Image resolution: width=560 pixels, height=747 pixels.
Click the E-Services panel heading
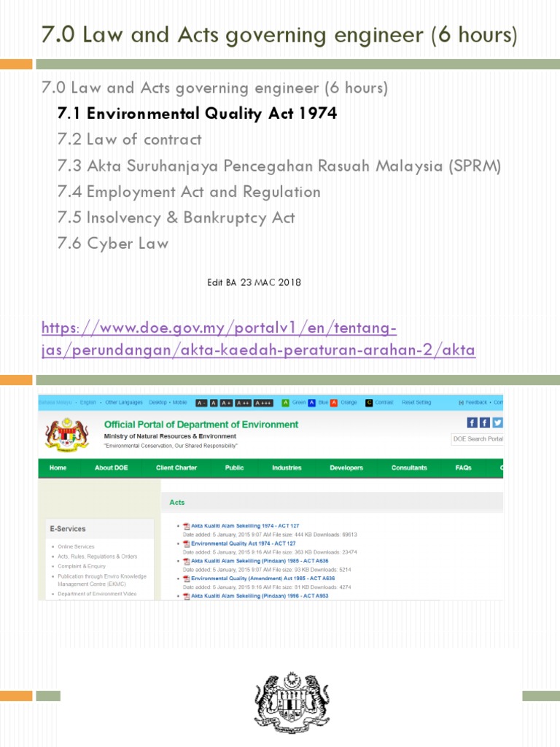68,529
